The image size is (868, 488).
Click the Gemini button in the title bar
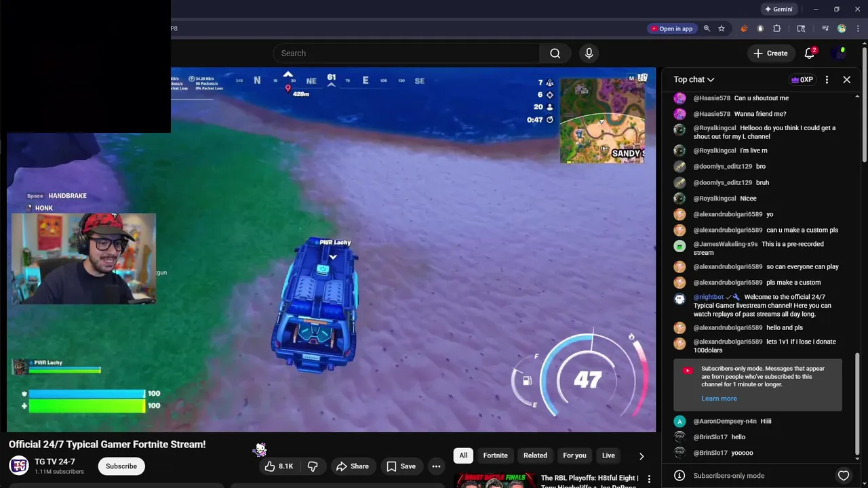pos(778,9)
